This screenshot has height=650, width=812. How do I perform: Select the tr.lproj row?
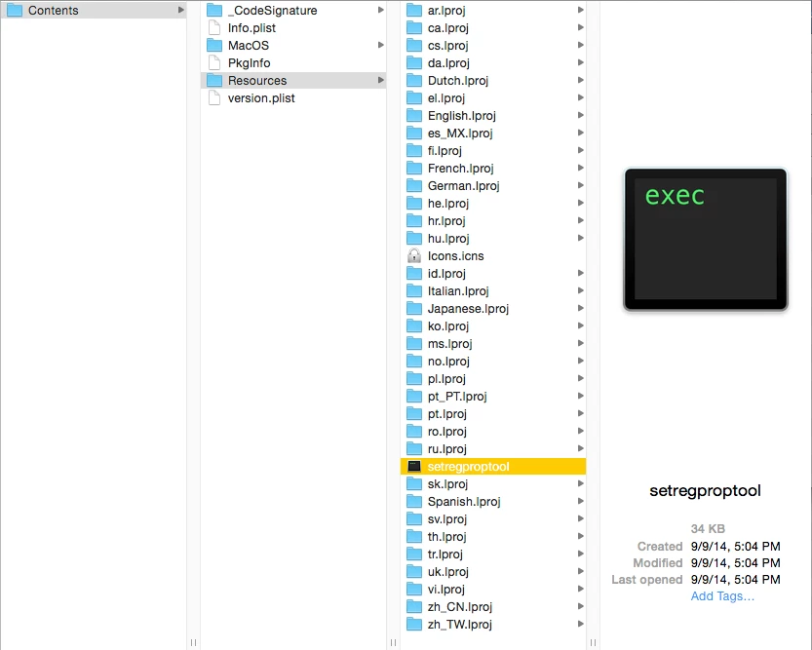pyautogui.click(x=493, y=554)
